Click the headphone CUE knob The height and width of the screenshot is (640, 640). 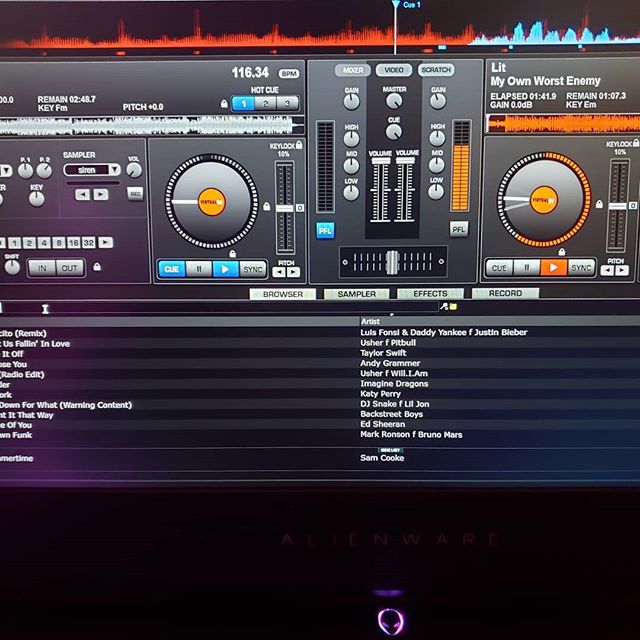(x=393, y=131)
